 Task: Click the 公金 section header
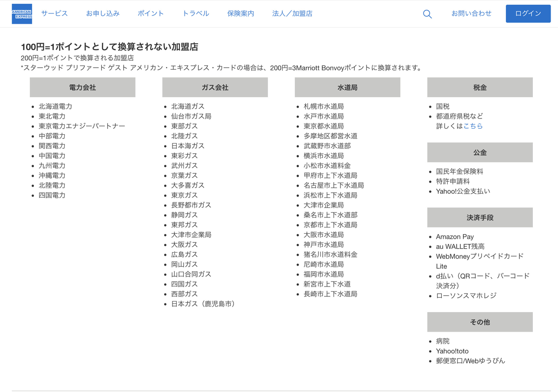coord(480,152)
